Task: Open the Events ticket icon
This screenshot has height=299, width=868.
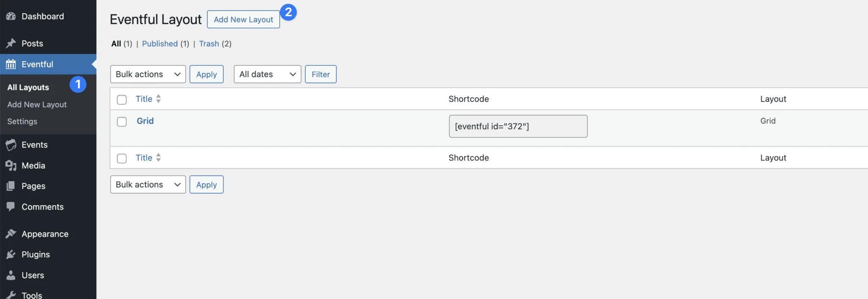Action: pos(11,145)
